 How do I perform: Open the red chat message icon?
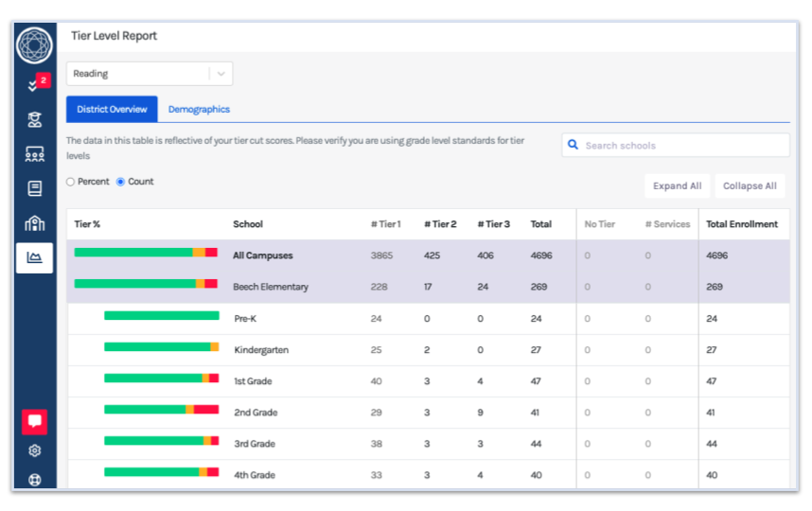tap(34, 421)
